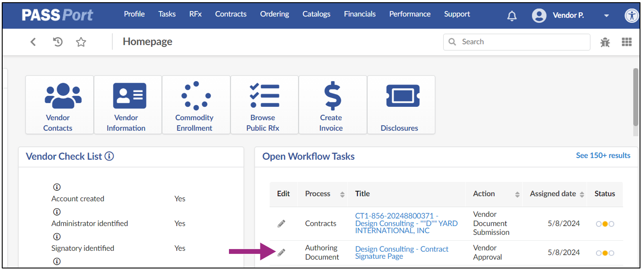Open See 150+ results link

pyautogui.click(x=603, y=155)
